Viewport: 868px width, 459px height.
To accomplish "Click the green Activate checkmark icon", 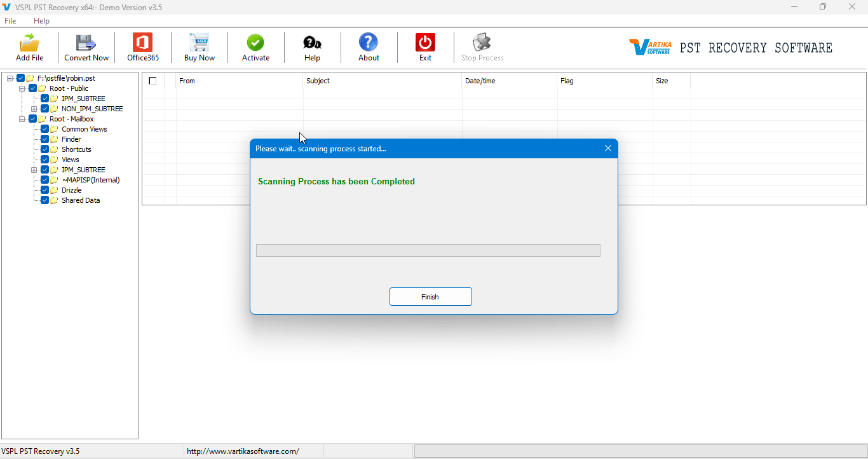I will 255,43.
